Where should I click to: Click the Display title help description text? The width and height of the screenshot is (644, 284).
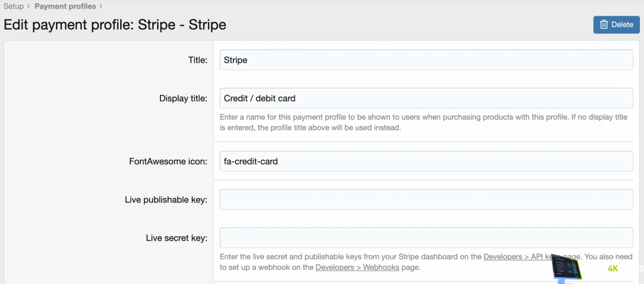point(423,122)
